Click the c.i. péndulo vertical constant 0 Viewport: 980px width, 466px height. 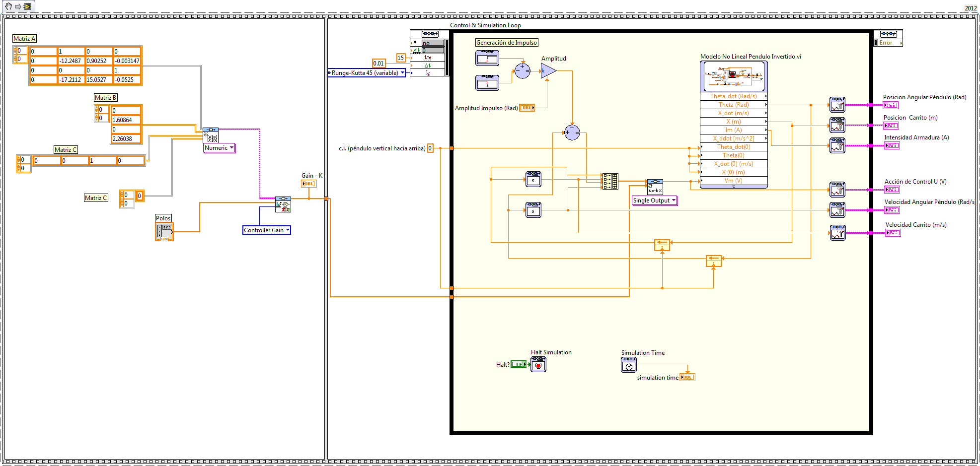(430, 148)
